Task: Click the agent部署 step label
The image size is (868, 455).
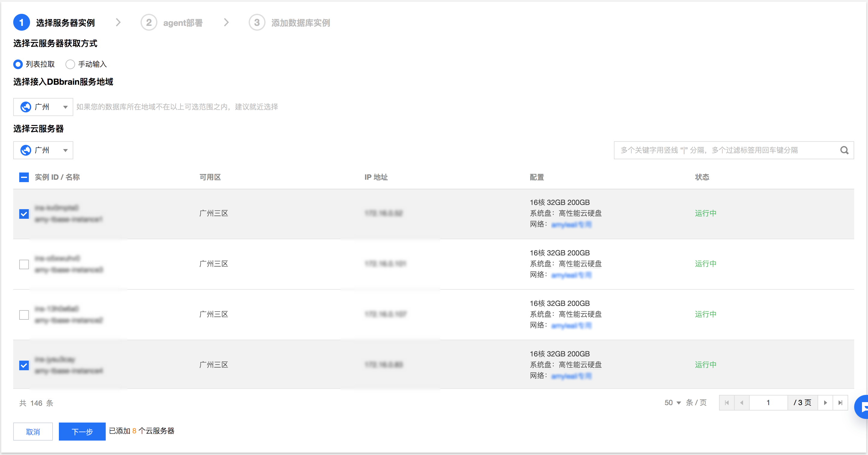Action: click(x=183, y=23)
